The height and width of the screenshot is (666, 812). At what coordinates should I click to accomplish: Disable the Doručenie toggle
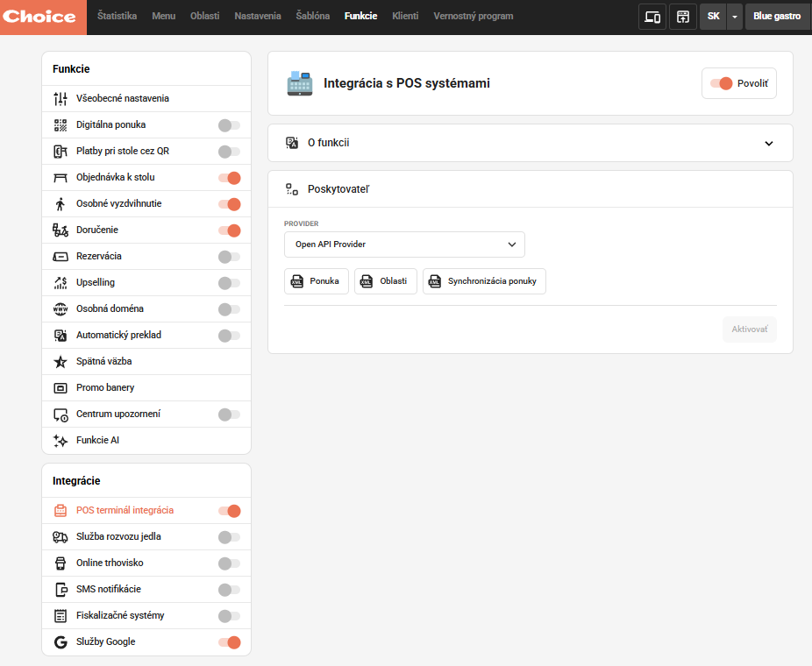click(229, 230)
